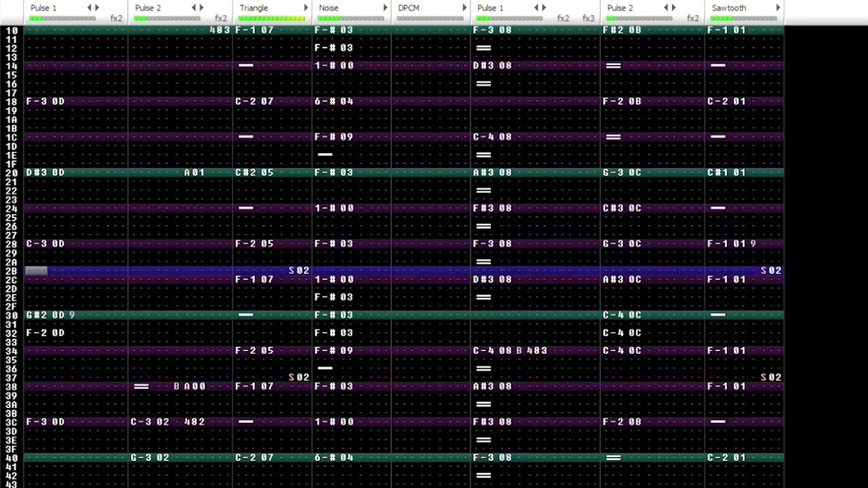Expand effect columns arrow on DPCM channel
The width and height of the screenshot is (868, 488).
tap(465, 7)
